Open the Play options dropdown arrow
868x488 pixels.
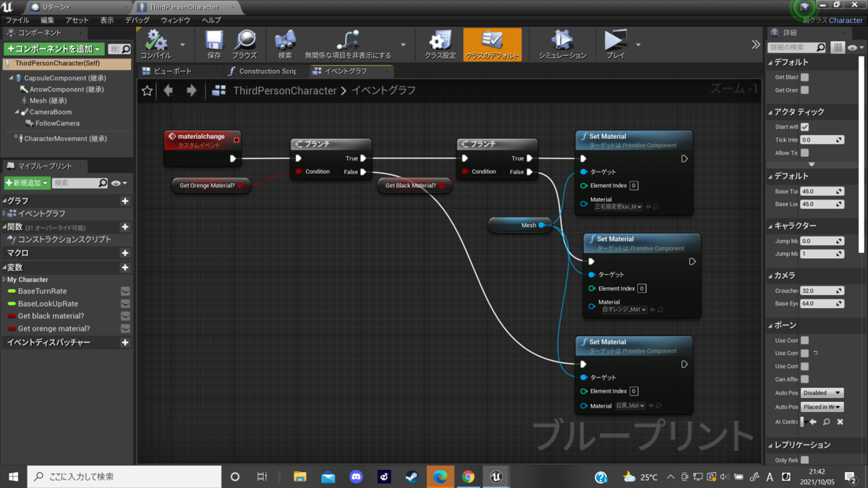coord(638,45)
